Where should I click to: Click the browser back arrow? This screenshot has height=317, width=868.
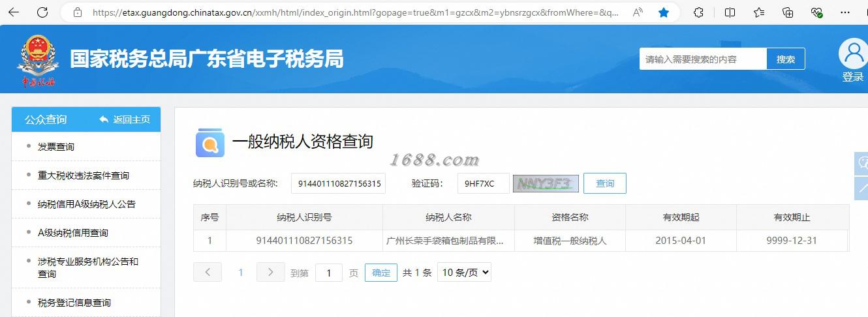pyautogui.click(x=13, y=12)
